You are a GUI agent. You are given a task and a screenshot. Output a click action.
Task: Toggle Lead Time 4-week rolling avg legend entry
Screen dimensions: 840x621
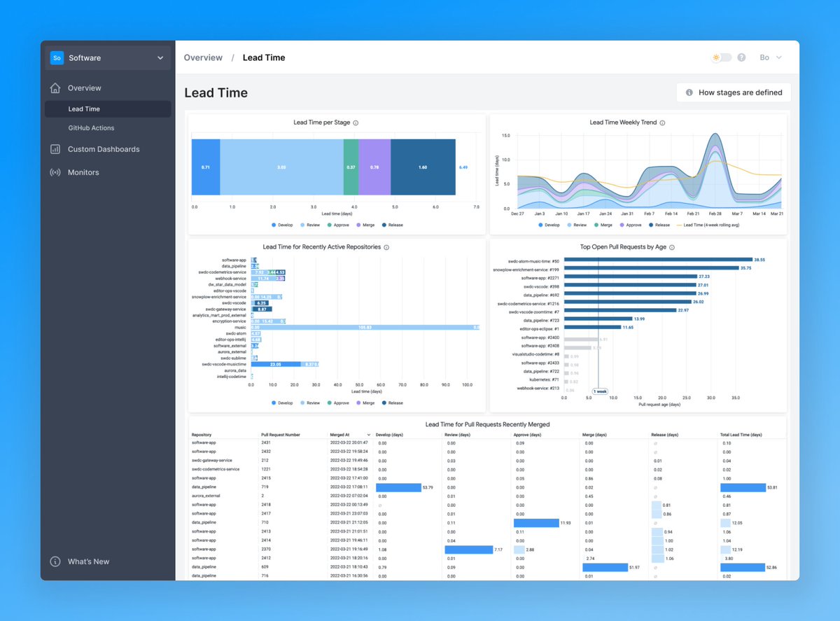coord(707,225)
